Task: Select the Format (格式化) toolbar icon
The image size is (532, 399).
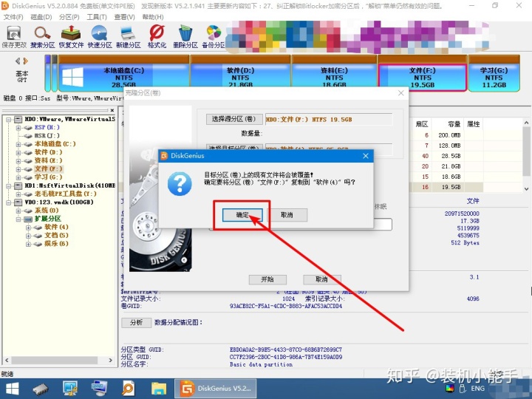Action: 157,37
